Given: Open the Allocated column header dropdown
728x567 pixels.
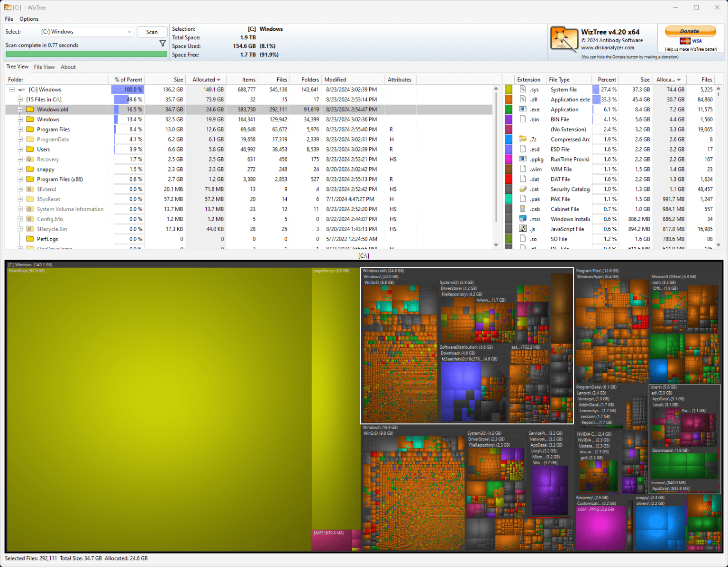Looking at the screenshot, I should tap(218, 79).
